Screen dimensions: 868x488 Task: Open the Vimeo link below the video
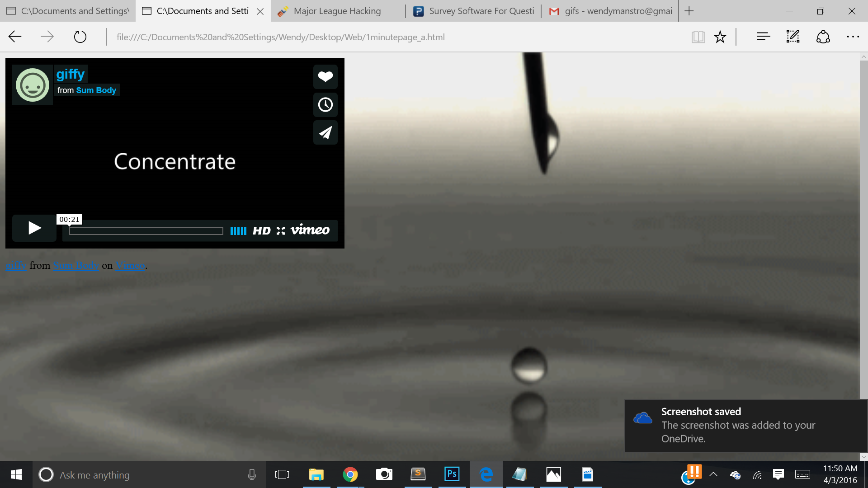(x=130, y=266)
